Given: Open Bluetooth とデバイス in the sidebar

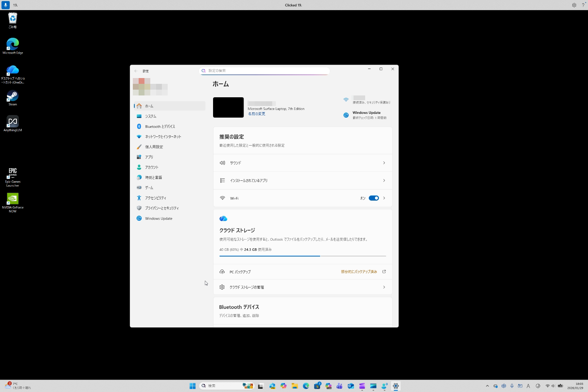Looking at the screenshot, I should tap(170, 126).
